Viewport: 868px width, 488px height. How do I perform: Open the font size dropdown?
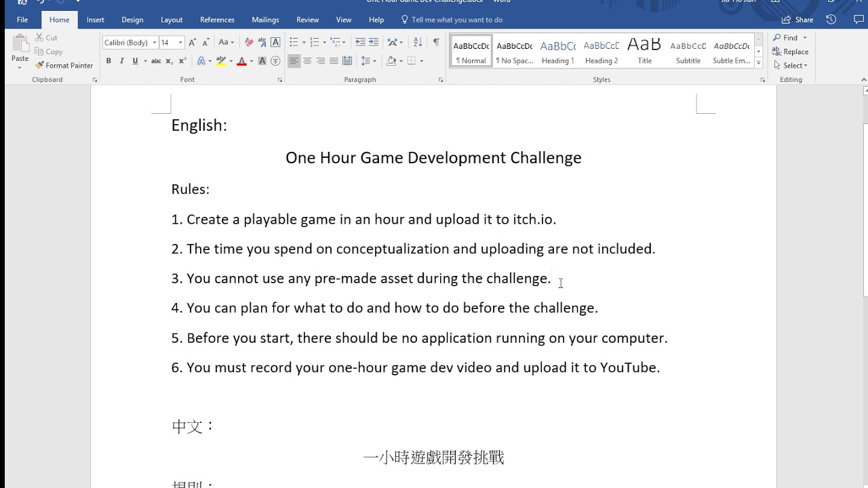pyautogui.click(x=180, y=43)
